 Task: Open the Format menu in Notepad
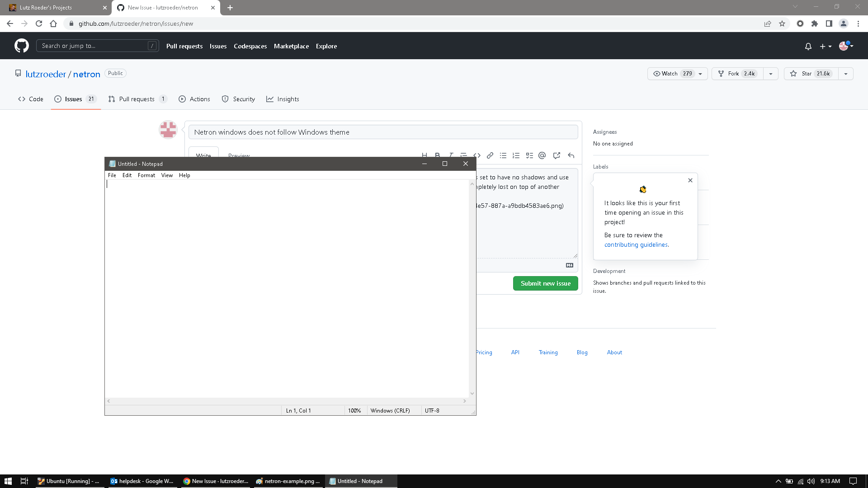(146, 175)
